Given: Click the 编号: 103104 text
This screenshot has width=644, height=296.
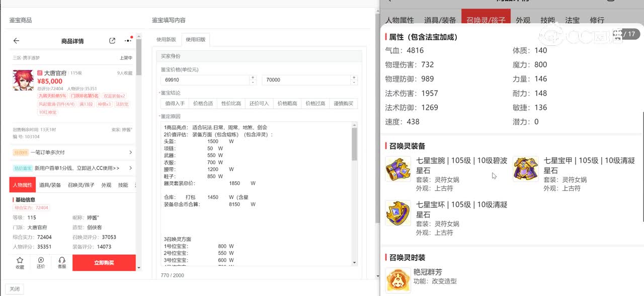Looking at the screenshot, I should tap(26, 136).
